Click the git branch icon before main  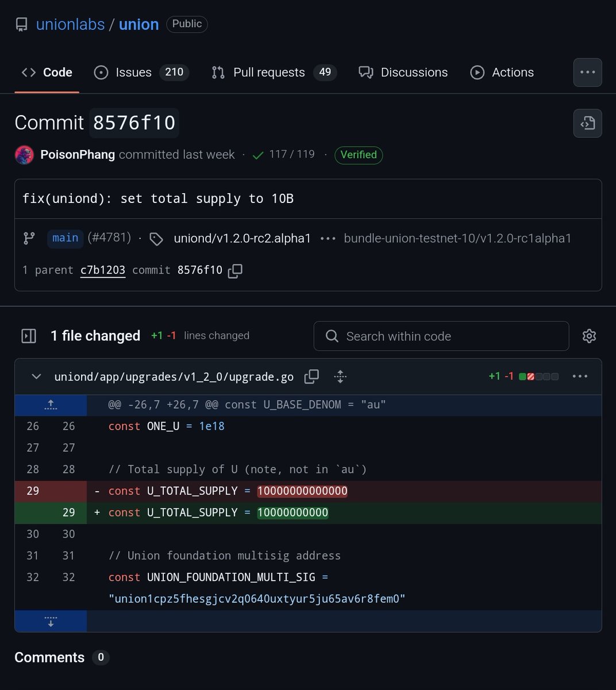point(29,238)
